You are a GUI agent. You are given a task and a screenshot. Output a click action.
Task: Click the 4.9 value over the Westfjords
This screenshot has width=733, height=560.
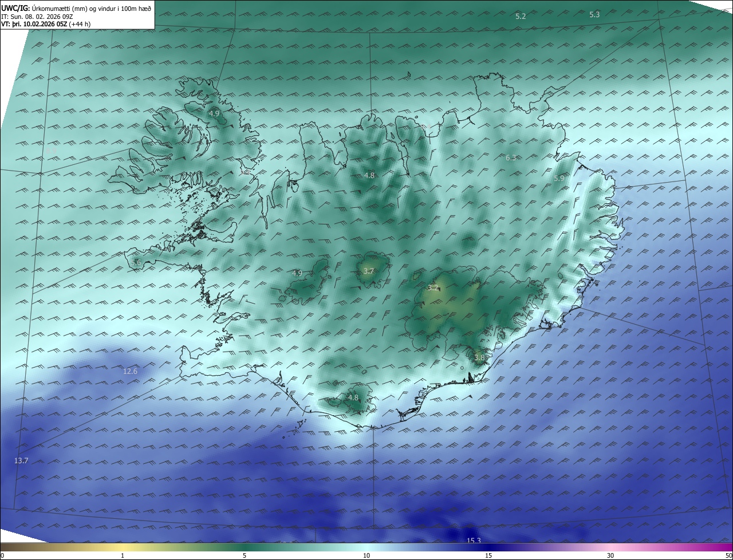[x=214, y=113]
